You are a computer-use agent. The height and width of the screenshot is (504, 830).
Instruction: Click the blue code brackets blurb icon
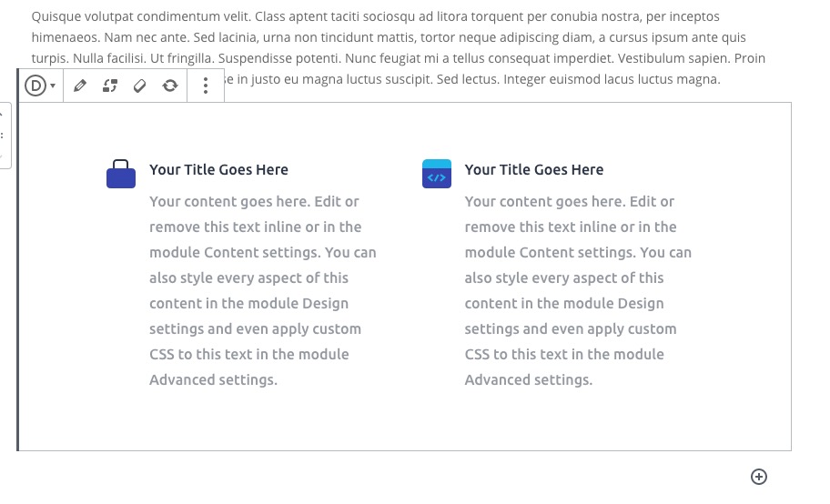[437, 174]
